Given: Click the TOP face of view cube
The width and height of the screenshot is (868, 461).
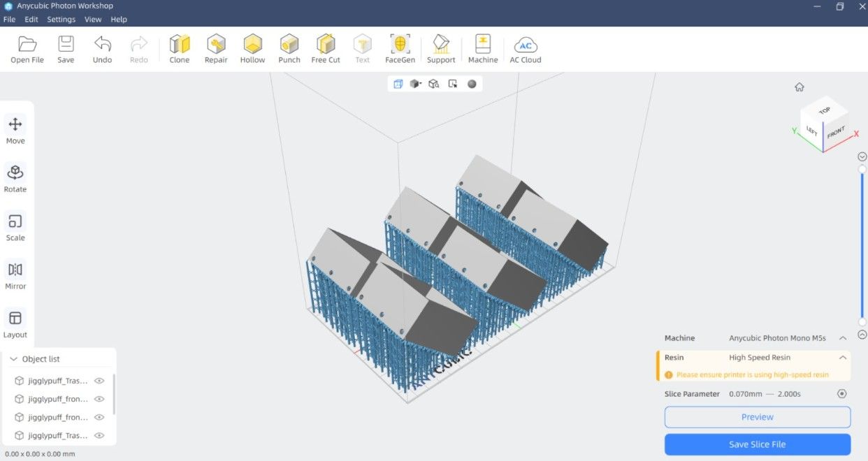Looking at the screenshot, I should [825, 110].
